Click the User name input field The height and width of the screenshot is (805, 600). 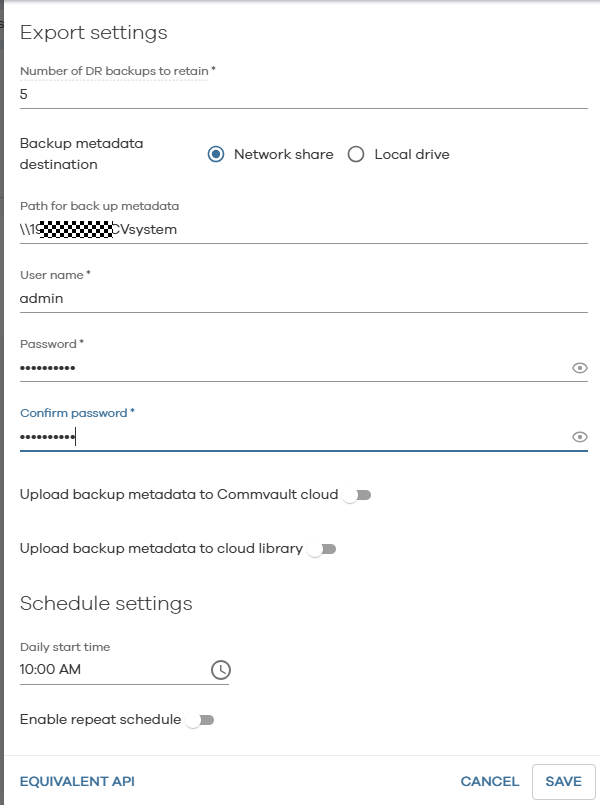pos(300,297)
